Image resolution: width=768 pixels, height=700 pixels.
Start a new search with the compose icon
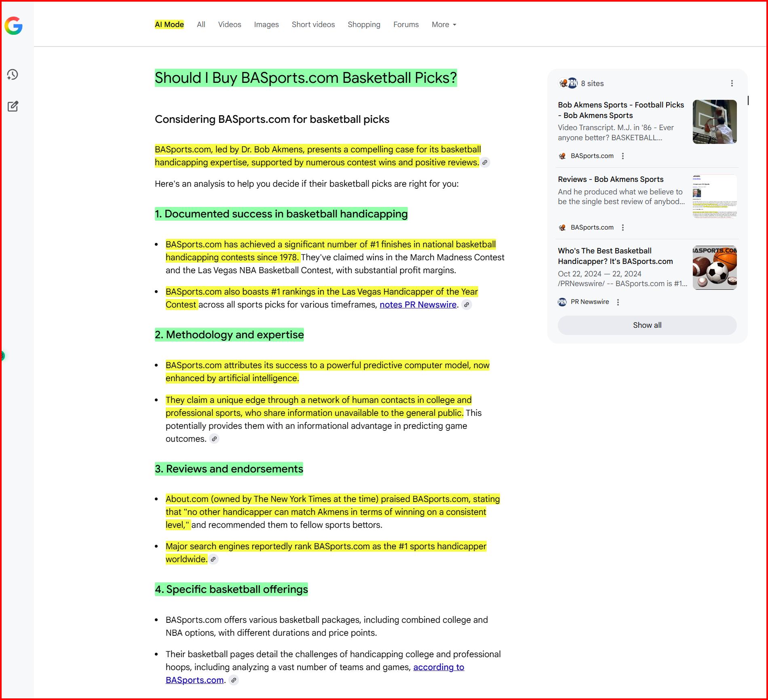(13, 106)
